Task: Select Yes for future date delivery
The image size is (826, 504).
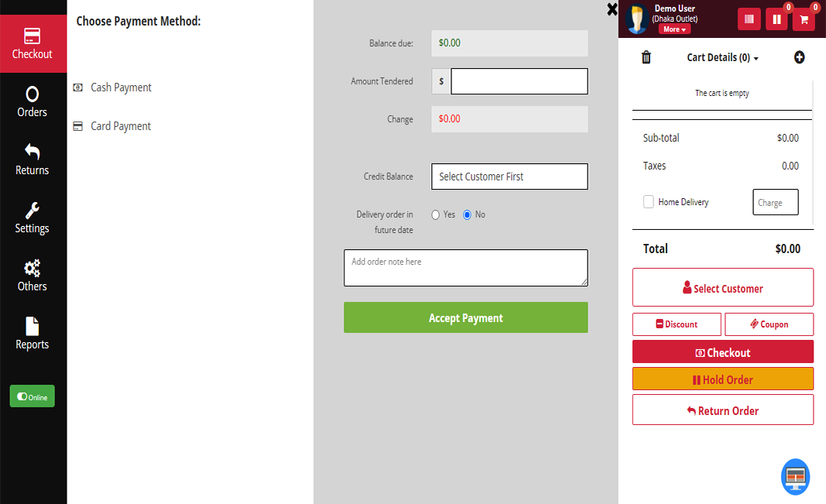Action: pos(436,214)
